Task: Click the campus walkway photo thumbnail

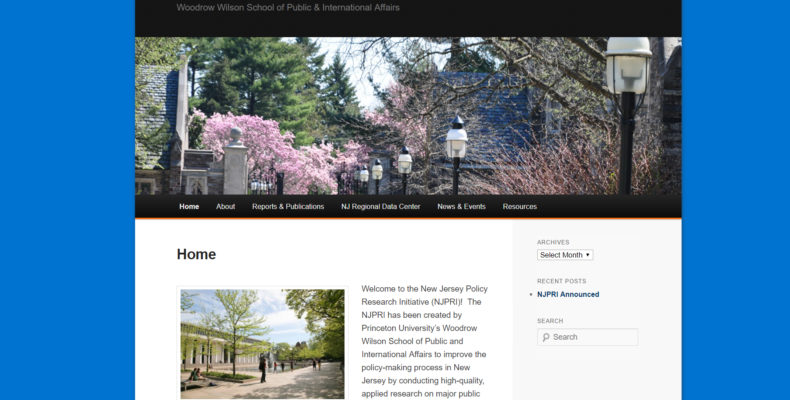Action: click(262, 344)
